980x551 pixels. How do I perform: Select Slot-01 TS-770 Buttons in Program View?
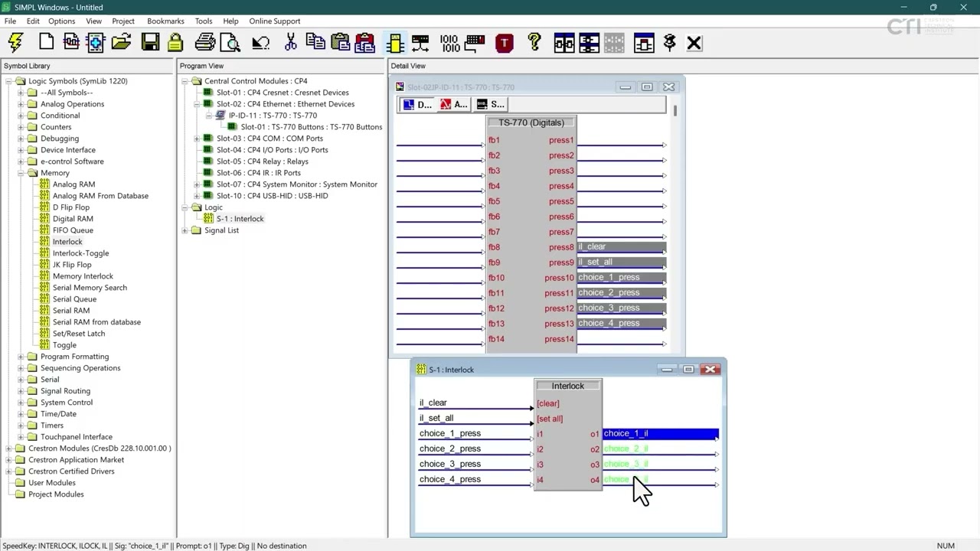click(311, 127)
